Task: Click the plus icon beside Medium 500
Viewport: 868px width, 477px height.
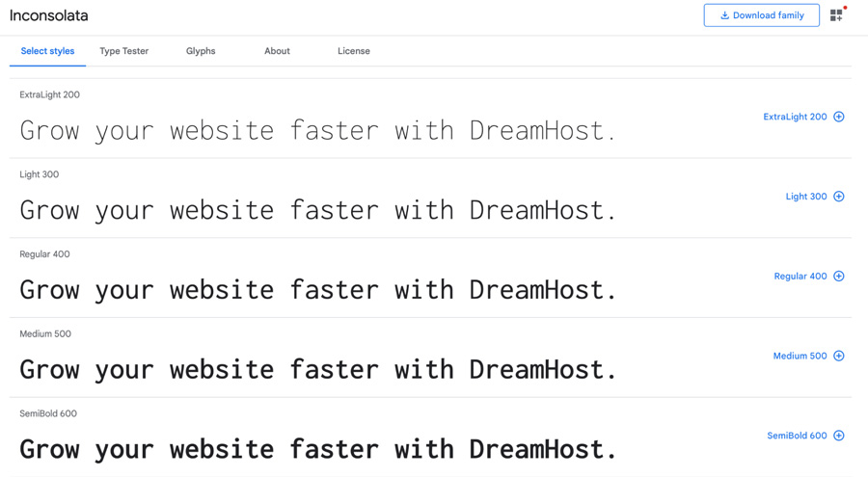Action: point(839,357)
